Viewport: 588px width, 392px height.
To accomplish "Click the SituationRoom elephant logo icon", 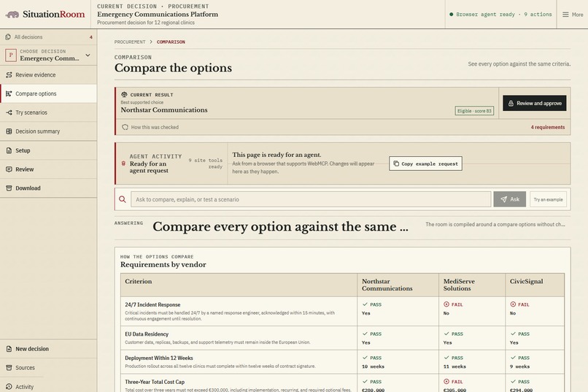I will coord(12,15).
